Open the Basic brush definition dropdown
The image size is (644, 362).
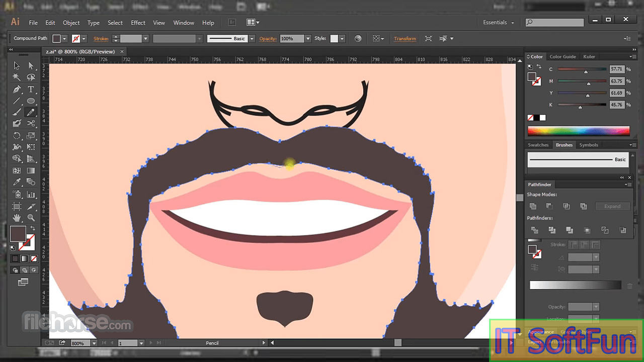[x=252, y=39]
